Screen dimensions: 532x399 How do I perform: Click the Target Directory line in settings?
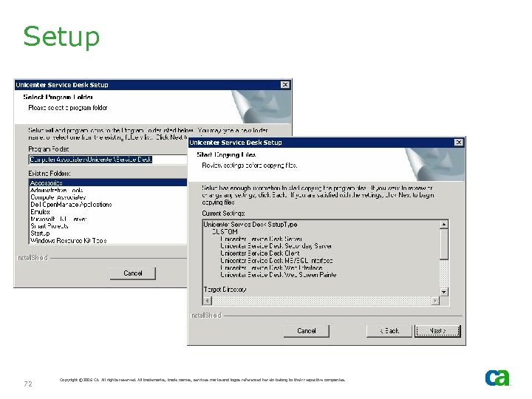click(225, 290)
